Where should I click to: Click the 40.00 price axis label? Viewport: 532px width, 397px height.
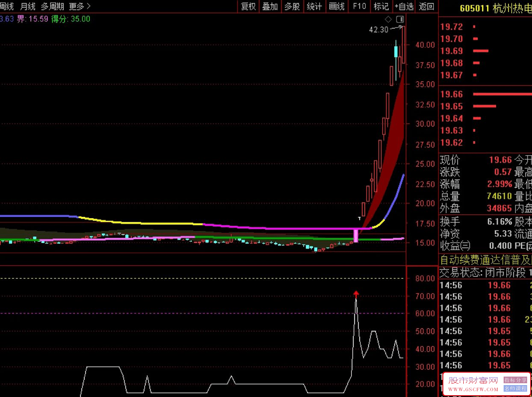pyautogui.click(x=425, y=45)
